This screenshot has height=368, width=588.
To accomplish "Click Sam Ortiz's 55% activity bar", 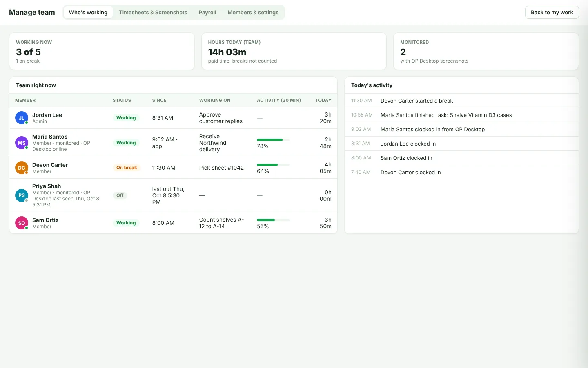I will point(273,220).
